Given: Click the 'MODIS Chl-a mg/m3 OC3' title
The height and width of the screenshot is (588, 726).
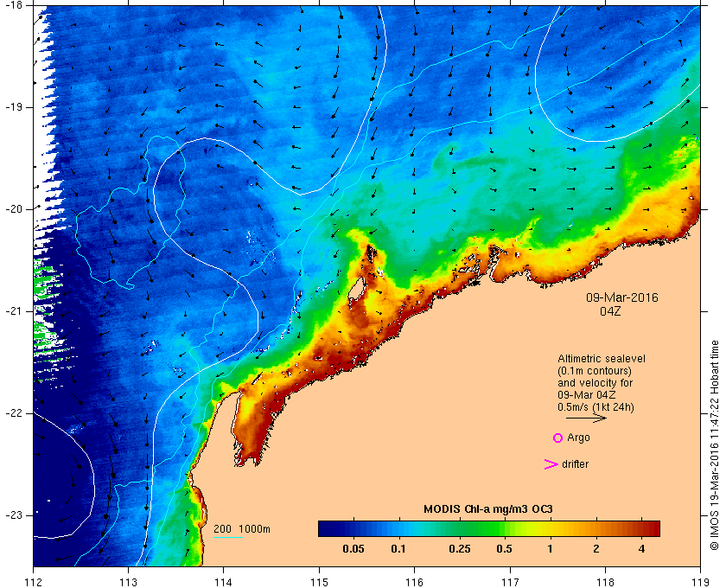Looking at the screenshot, I should [x=488, y=509].
